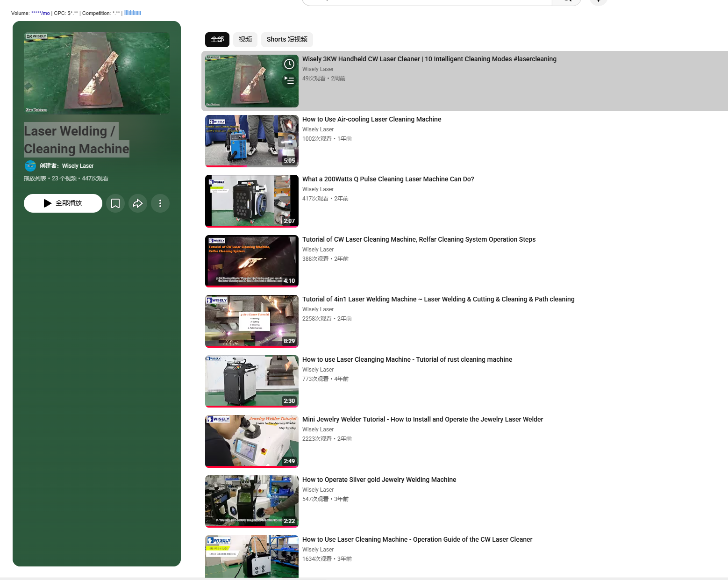728x580 pixels.
Task: Click the 8:29 duration badge
Action: tap(289, 341)
